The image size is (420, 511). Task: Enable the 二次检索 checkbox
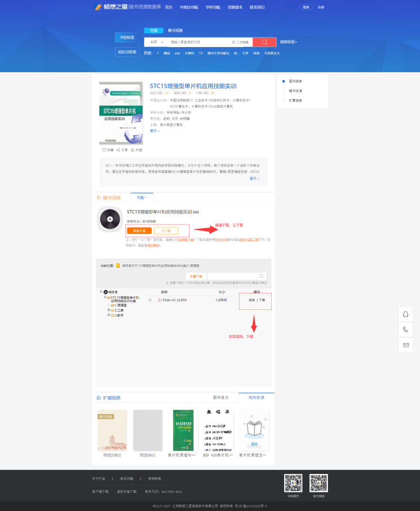tap(233, 42)
